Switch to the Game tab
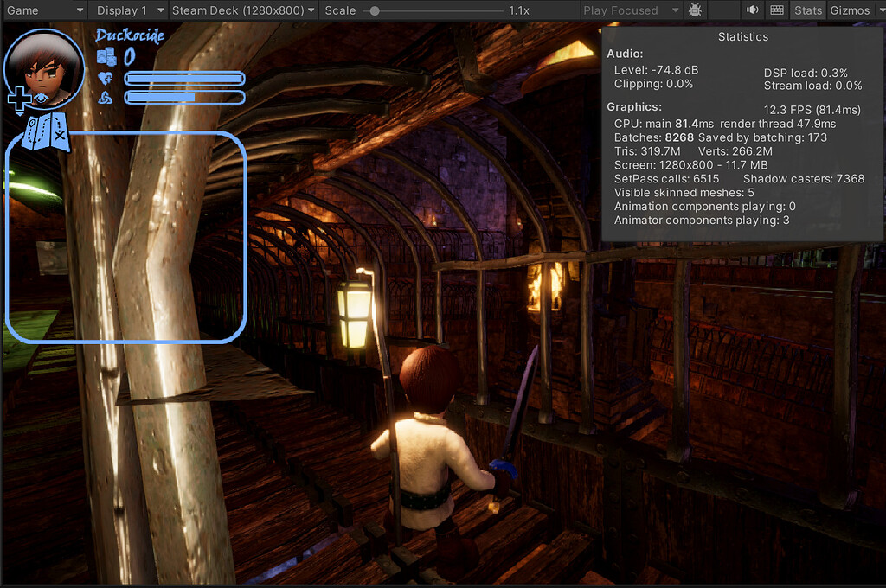This screenshot has width=886, height=588. 22,10
